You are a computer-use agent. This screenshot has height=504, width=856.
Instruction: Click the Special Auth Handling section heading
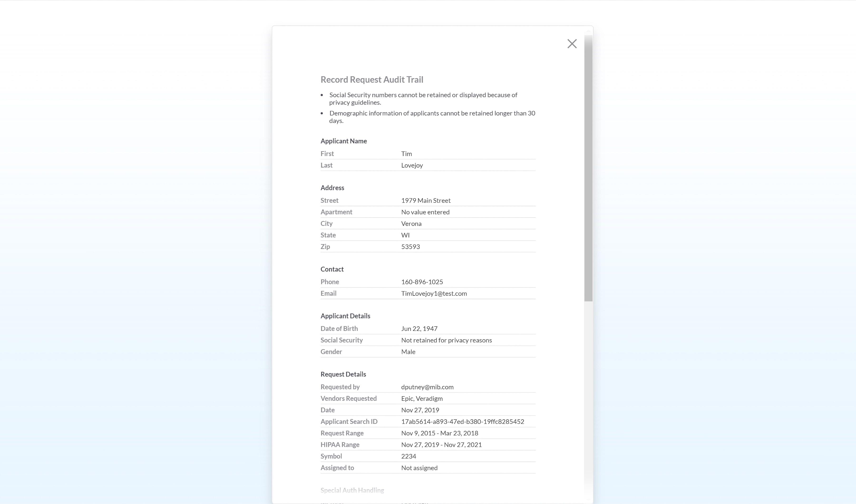click(x=352, y=490)
